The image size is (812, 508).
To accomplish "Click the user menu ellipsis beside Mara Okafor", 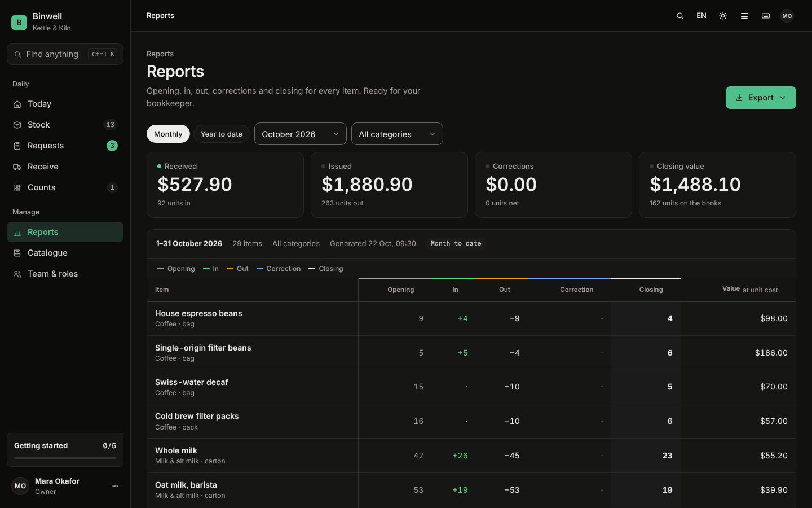I will click(115, 486).
